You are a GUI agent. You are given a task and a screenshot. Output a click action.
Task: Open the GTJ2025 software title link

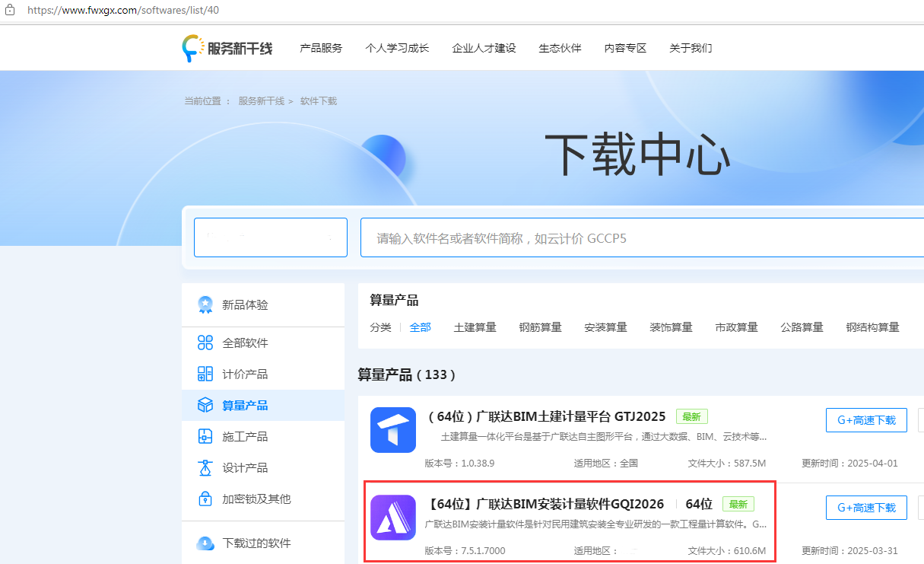coord(546,416)
